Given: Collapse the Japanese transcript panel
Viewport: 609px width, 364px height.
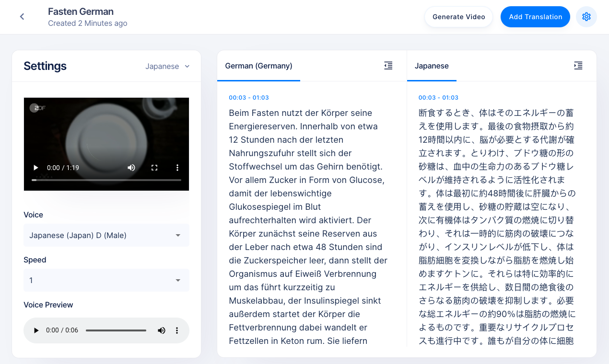Looking at the screenshot, I should (x=578, y=66).
